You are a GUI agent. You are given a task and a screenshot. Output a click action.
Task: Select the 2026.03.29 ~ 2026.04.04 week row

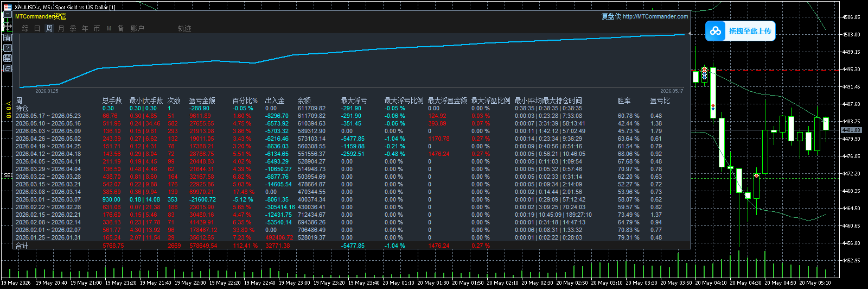(352, 169)
